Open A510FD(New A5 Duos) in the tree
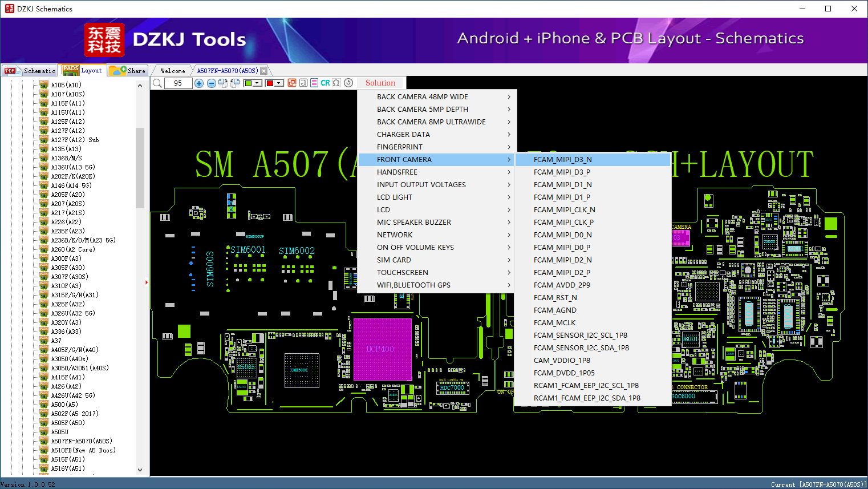868x489 pixels. pyautogui.click(x=83, y=450)
